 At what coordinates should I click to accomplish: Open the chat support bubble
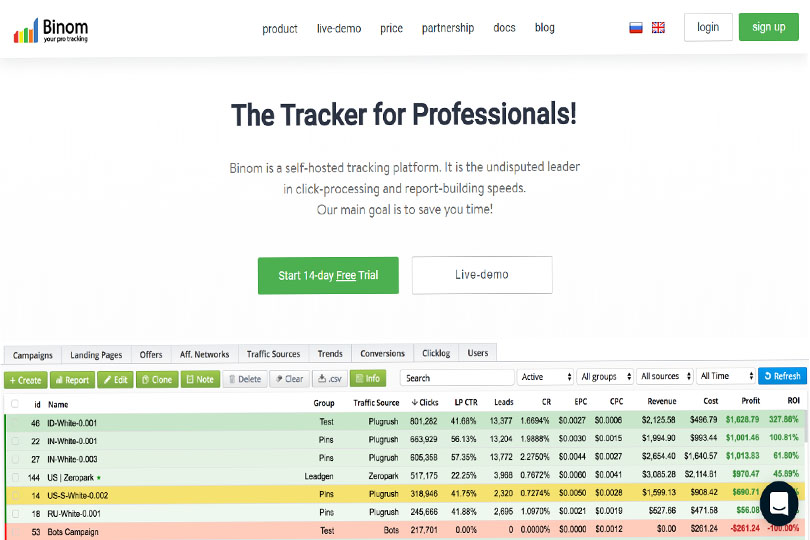(778, 503)
